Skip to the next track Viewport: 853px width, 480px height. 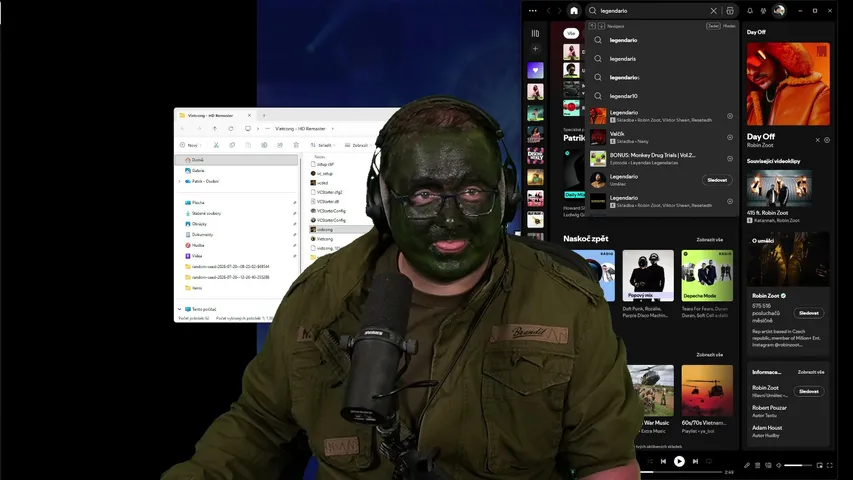click(695, 461)
